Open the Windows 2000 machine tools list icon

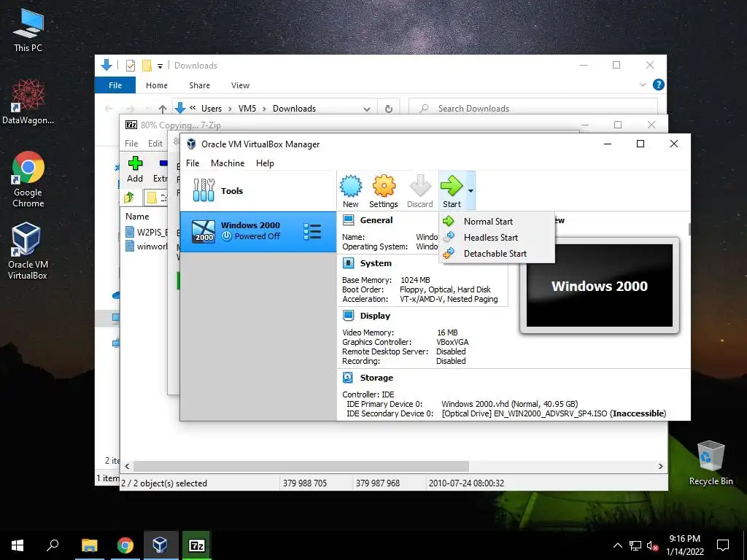point(312,231)
